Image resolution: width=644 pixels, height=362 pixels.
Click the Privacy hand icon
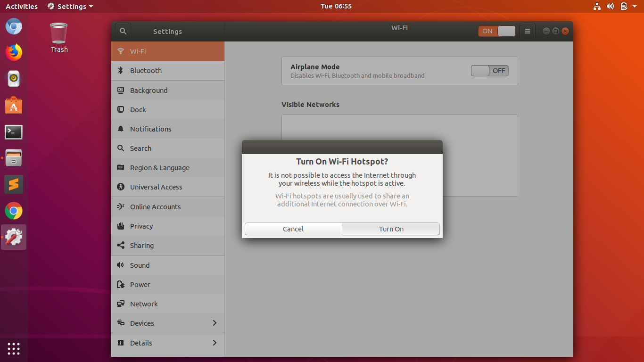coord(121,226)
